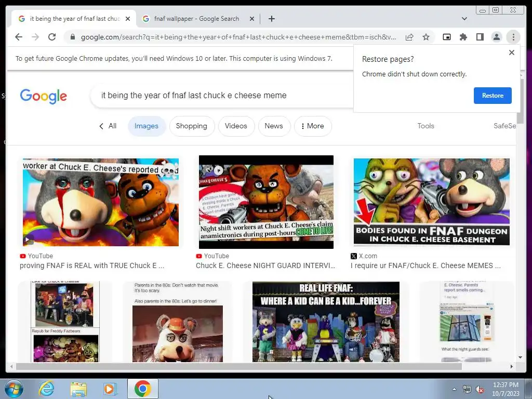Share this page icon in address bar
The height and width of the screenshot is (399, 532).
pos(409,37)
